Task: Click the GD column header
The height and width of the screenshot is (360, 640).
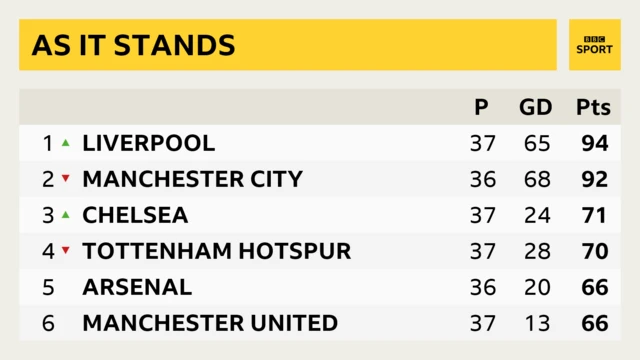Action: 536,107
